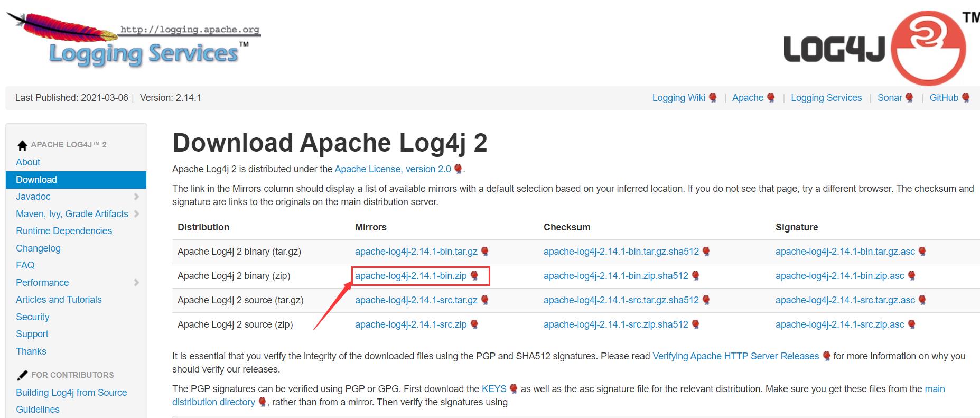Click external-link icon after Sonar
Image resolution: width=980 pixels, height=418 pixels.
coord(909,98)
